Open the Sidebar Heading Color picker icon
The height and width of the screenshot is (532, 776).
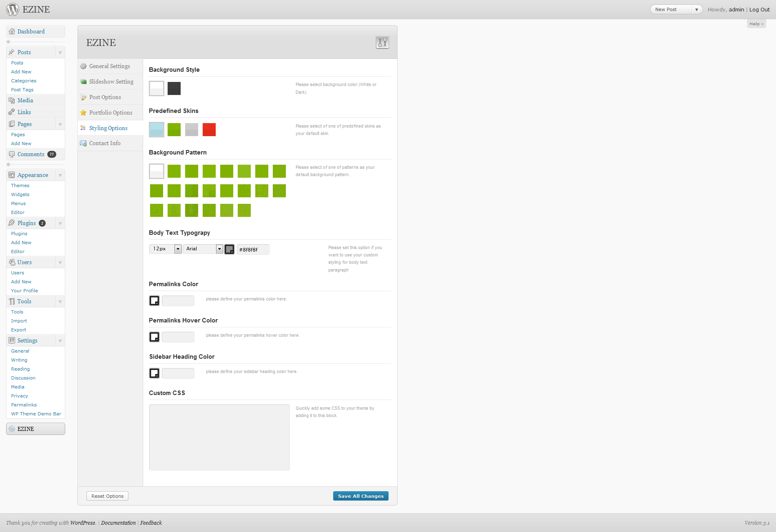click(154, 373)
